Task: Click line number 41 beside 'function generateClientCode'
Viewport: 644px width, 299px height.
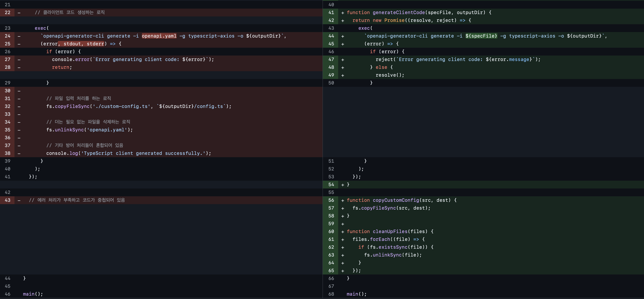Action: (x=331, y=13)
